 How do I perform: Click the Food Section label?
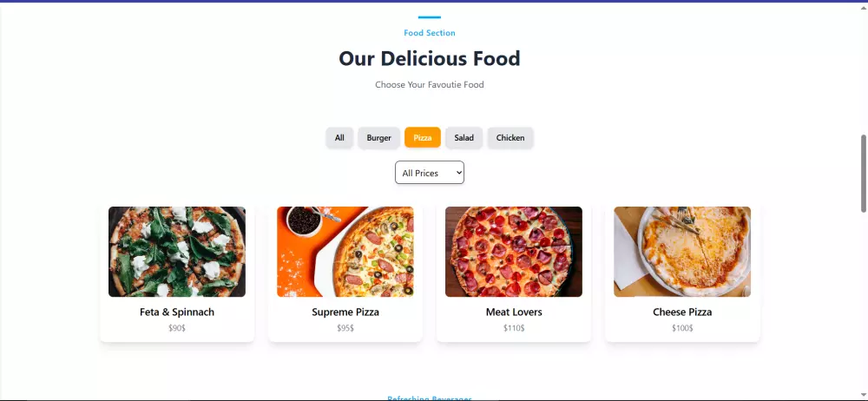[430, 33]
